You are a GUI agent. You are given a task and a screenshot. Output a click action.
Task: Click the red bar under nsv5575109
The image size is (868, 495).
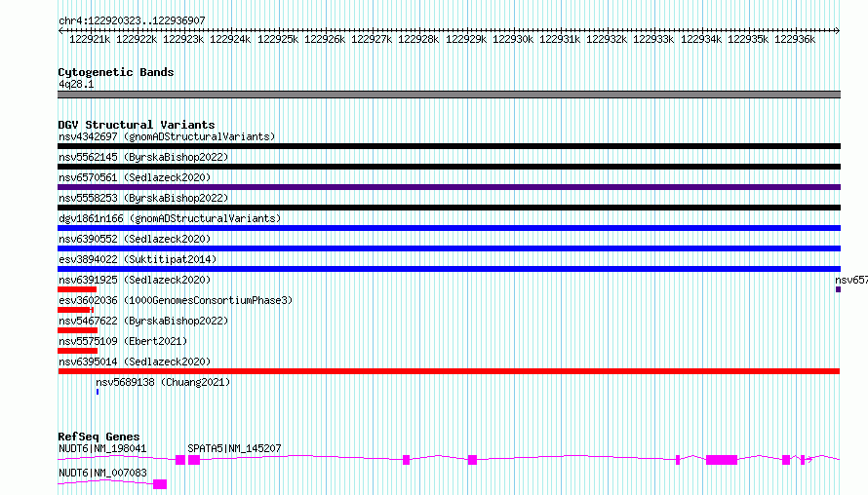point(77,351)
